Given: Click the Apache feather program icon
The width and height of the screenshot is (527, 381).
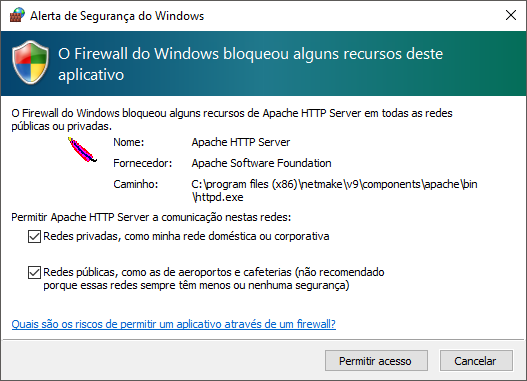Looking at the screenshot, I should tap(82, 150).
